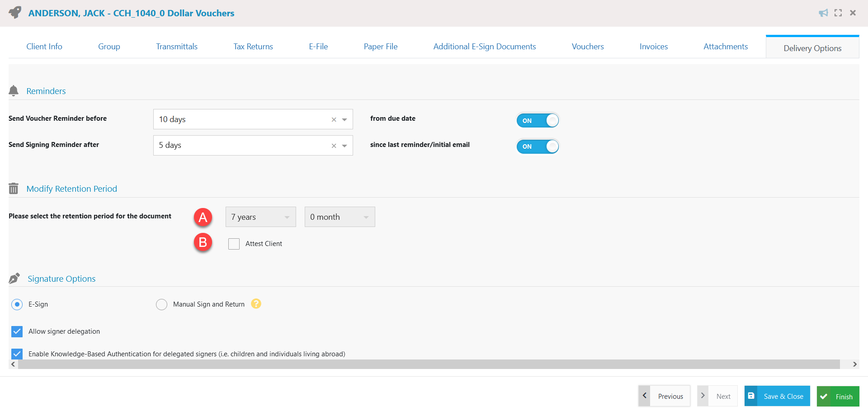Click the announcement megaphone icon
Image resolution: width=868 pixels, height=416 pixels.
pos(824,13)
